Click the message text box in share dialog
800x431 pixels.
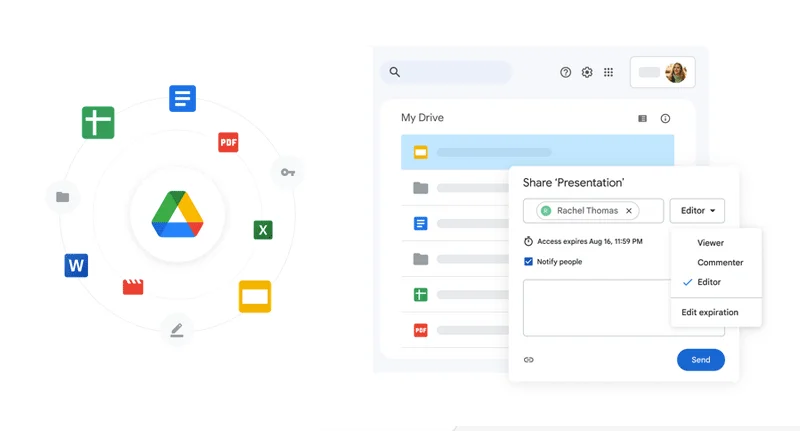coord(596,308)
